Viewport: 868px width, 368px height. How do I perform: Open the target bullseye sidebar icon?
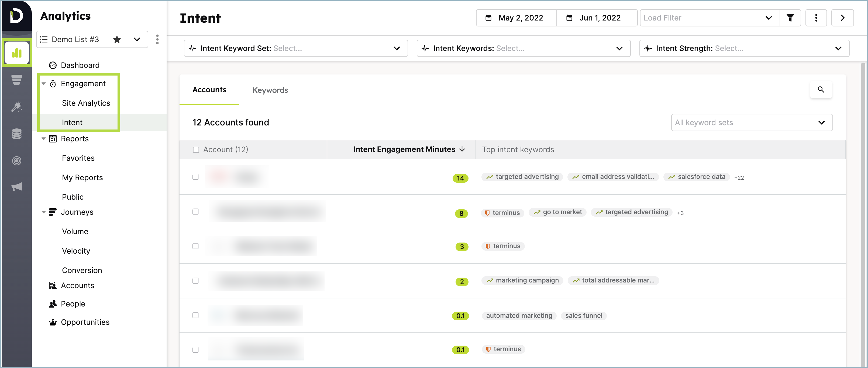pos(16,161)
